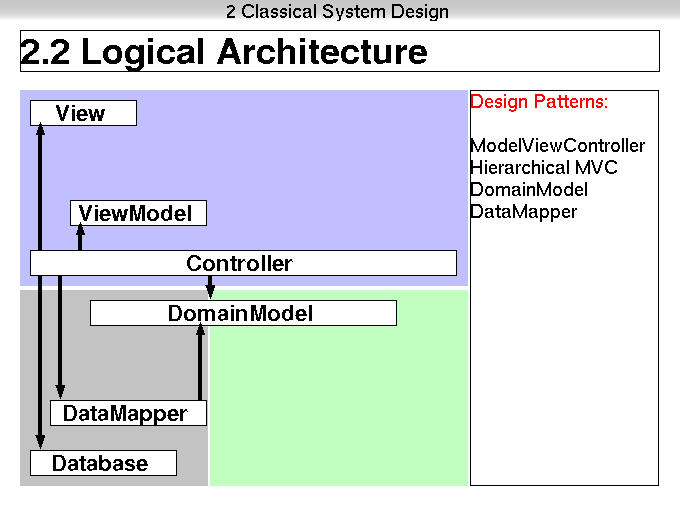680x510 pixels.
Task: Click the View box in the diagram
Action: point(83,113)
